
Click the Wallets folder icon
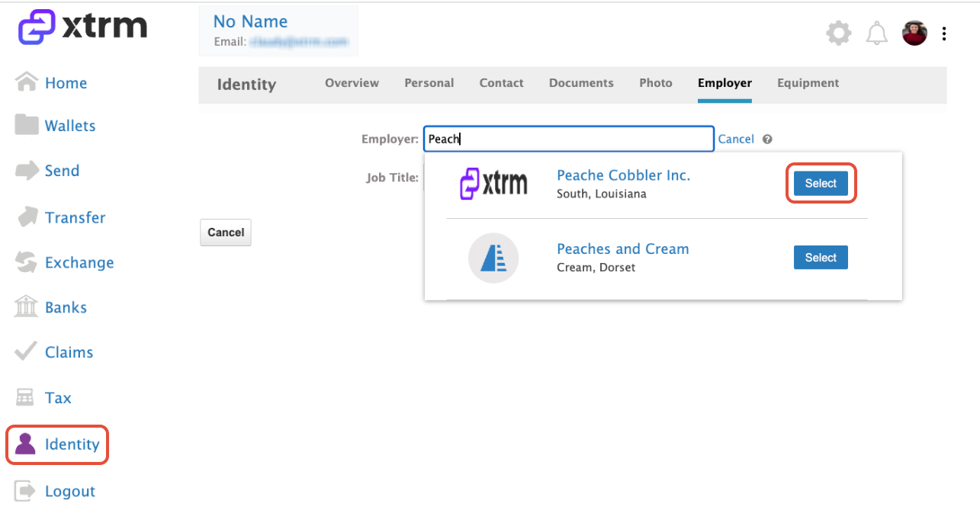point(27,125)
